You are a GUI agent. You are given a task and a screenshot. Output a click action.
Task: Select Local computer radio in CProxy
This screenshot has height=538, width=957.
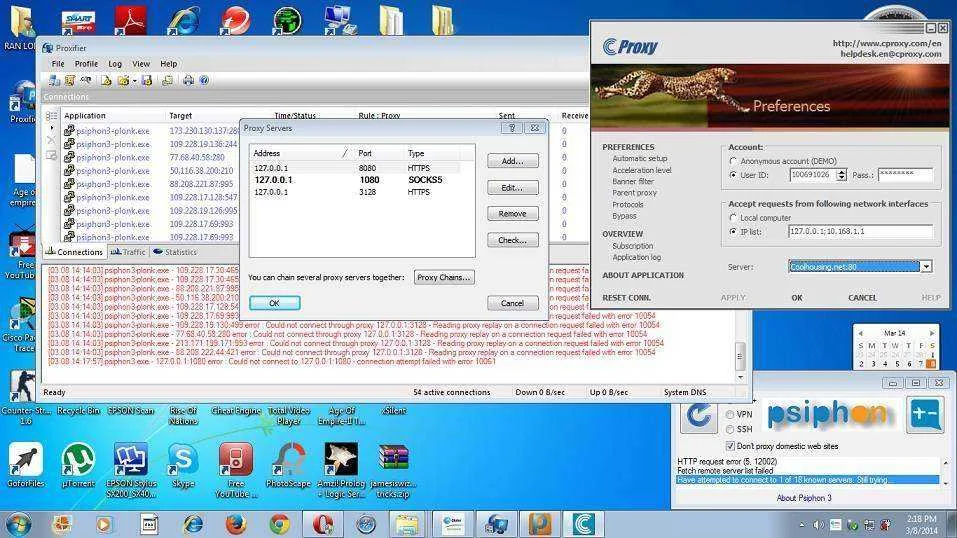point(733,217)
